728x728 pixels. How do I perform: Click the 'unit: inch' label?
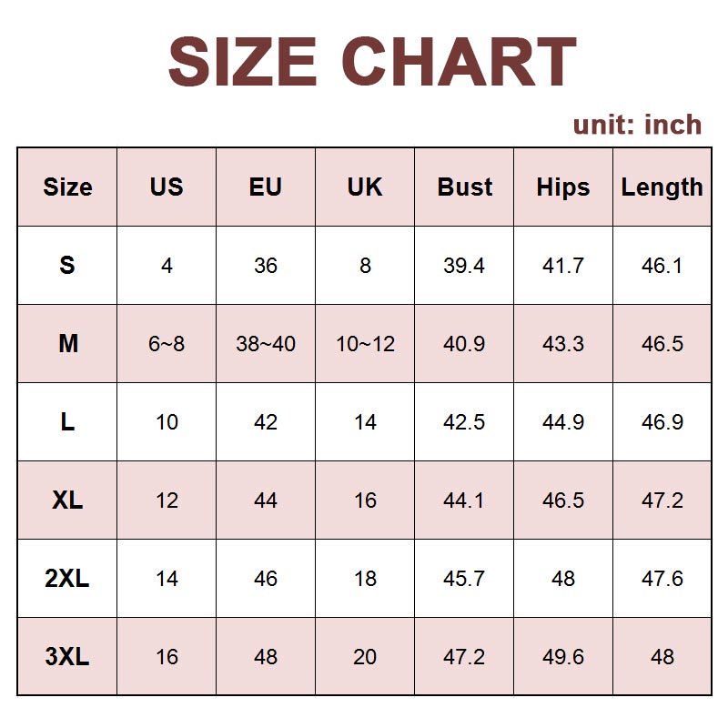(637, 125)
